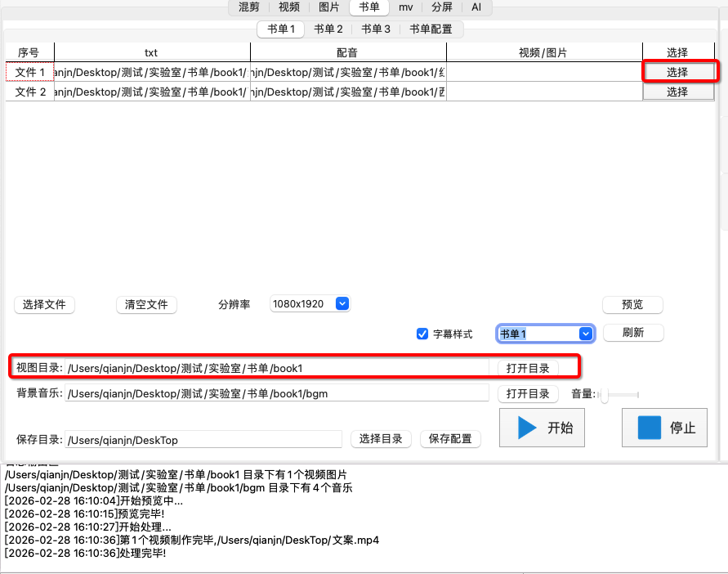Adjust the 音量 volume slider
Viewport: 728px width, 574px height.
605,395
